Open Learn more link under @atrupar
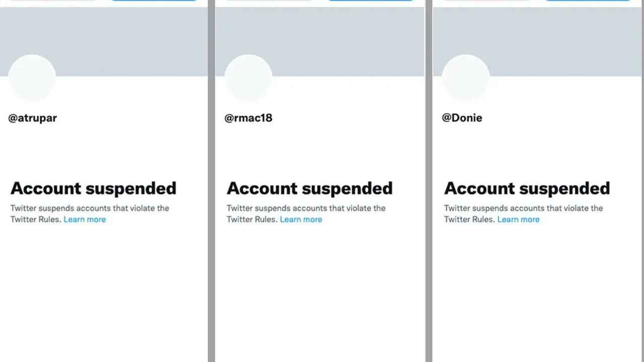This screenshot has width=644, height=362. click(85, 220)
